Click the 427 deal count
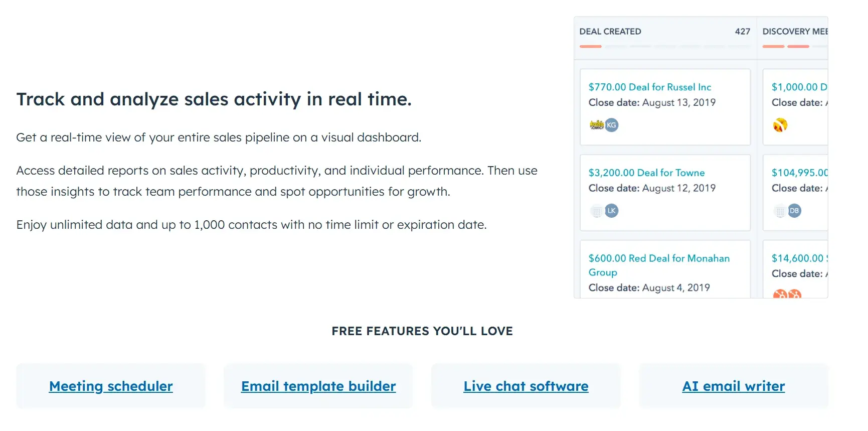Viewport: 868px width, 431px height. coord(743,32)
